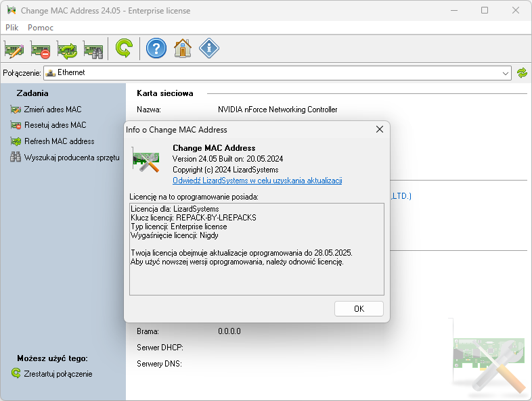Click the Klucz licencji REPACK-BY-LREPACKS line
The width and height of the screenshot is (532, 401).
(x=194, y=218)
